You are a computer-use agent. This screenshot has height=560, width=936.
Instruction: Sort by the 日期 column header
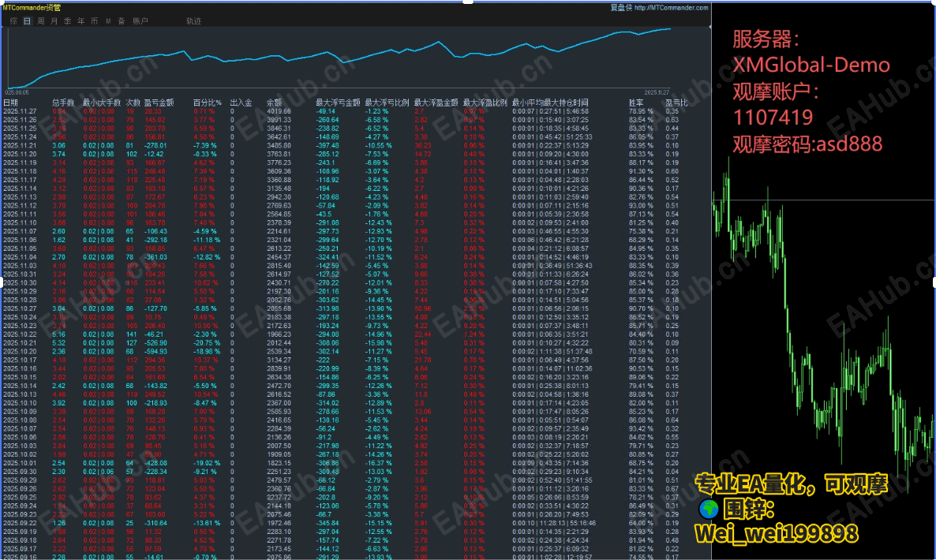pos(10,103)
